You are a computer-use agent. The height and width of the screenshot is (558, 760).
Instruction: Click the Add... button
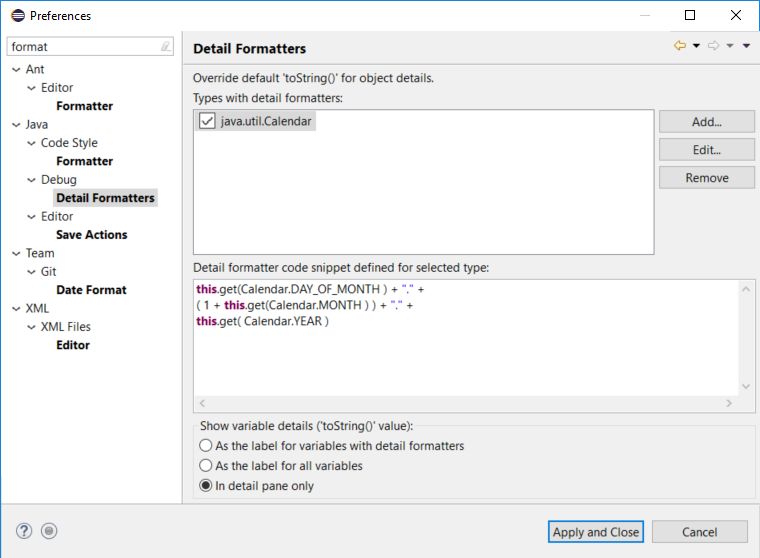tap(706, 122)
